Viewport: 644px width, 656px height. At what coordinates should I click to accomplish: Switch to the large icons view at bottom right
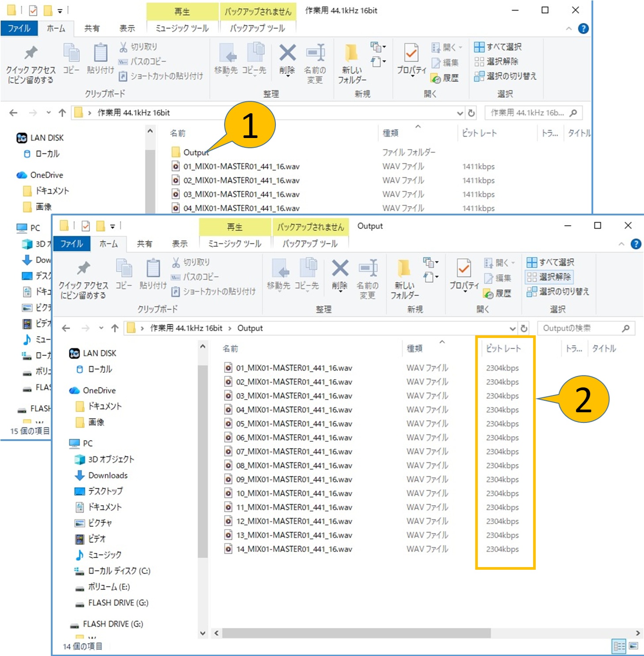click(633, 646)
